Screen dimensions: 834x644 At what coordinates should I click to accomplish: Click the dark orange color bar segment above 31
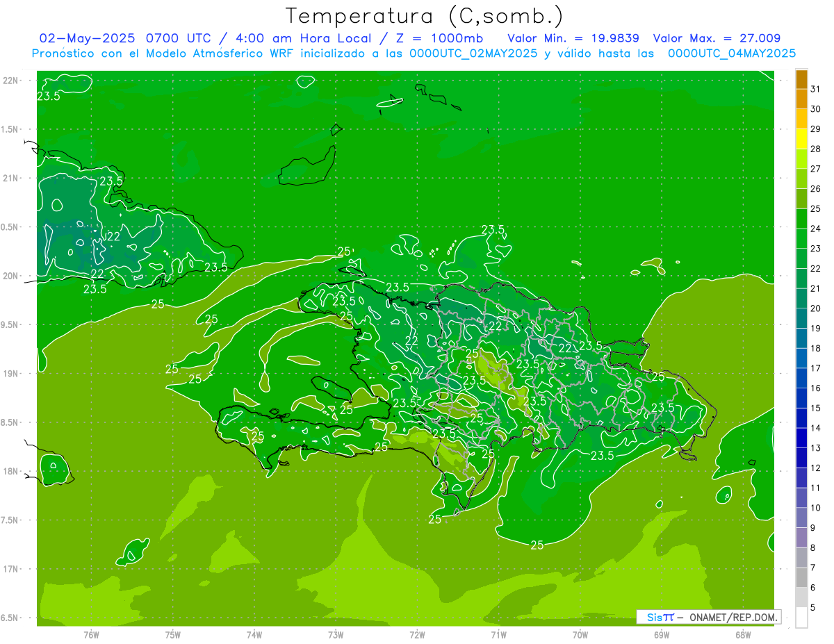[x=801, y=79]
